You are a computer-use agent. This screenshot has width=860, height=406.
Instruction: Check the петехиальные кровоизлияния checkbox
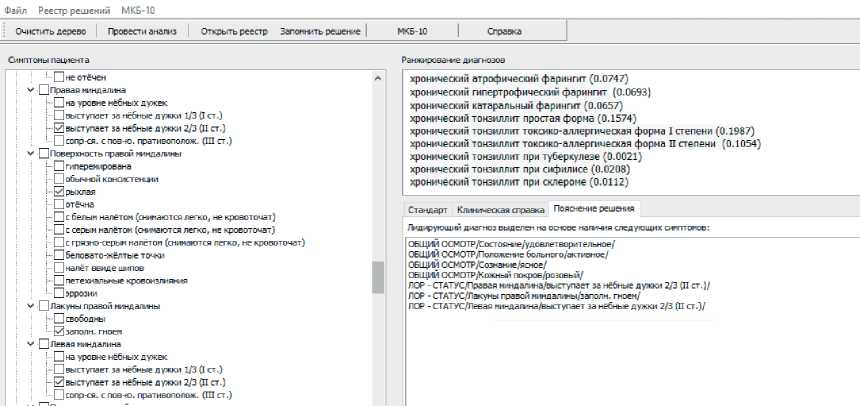pos(59,281)
